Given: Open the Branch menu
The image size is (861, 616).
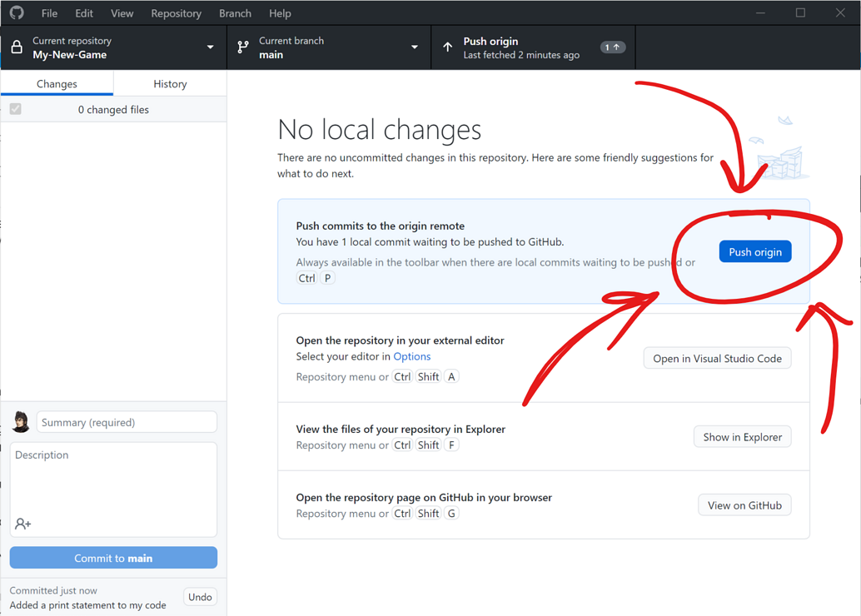Looking at the screenshot, I should click(x=235, y=13).
